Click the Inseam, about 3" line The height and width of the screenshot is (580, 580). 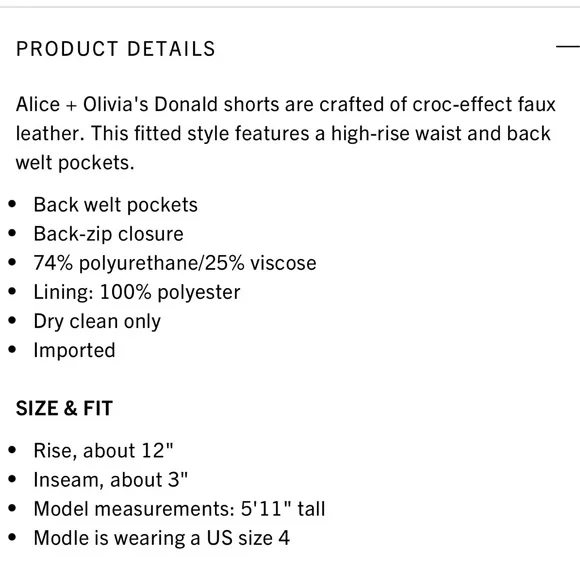pos(111,480)
